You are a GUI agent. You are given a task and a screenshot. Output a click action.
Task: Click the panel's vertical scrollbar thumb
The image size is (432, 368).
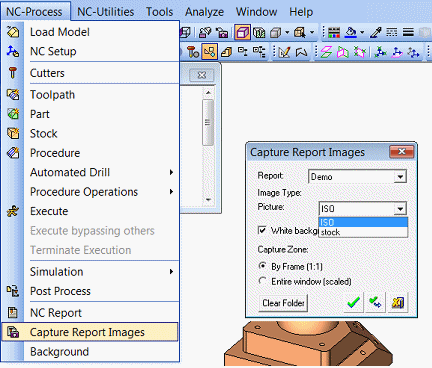[x=208, y=122]
